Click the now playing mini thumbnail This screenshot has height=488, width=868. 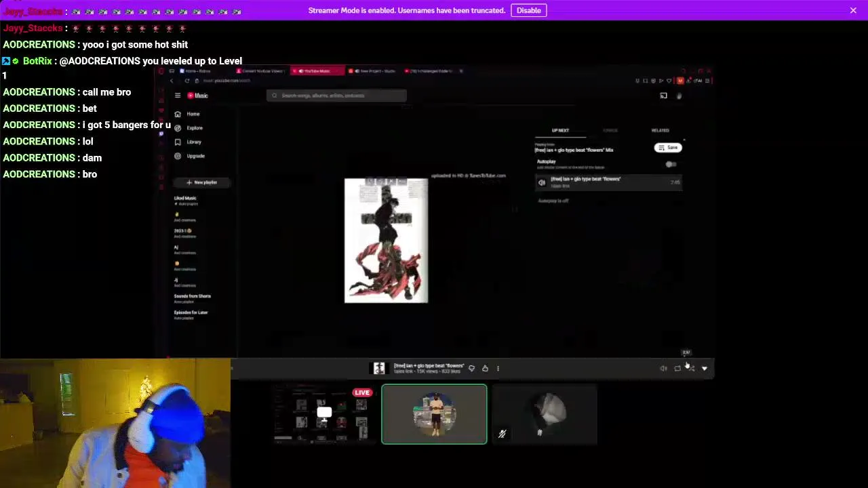[379, 368]
